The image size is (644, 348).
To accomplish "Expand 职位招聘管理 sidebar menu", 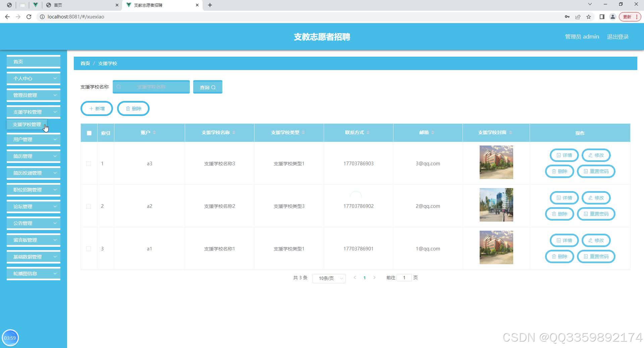I will [34, 190].
